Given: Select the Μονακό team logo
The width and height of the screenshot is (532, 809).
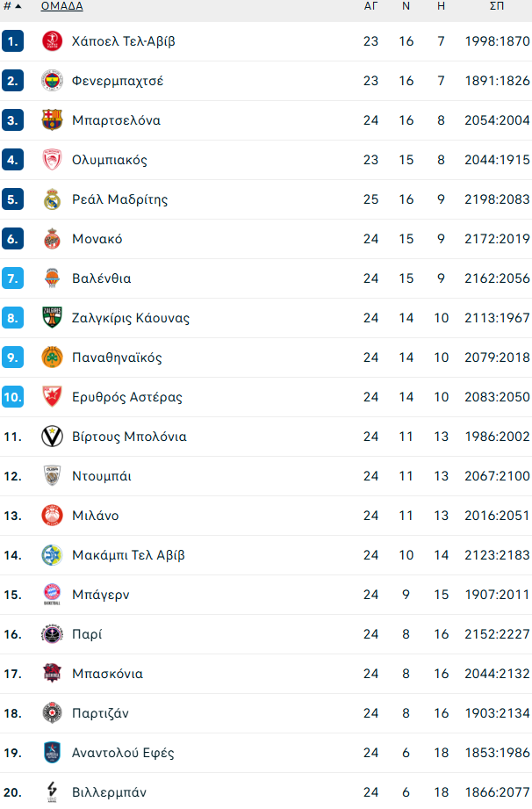Looking at the screenshot, I should click(52, 239).
